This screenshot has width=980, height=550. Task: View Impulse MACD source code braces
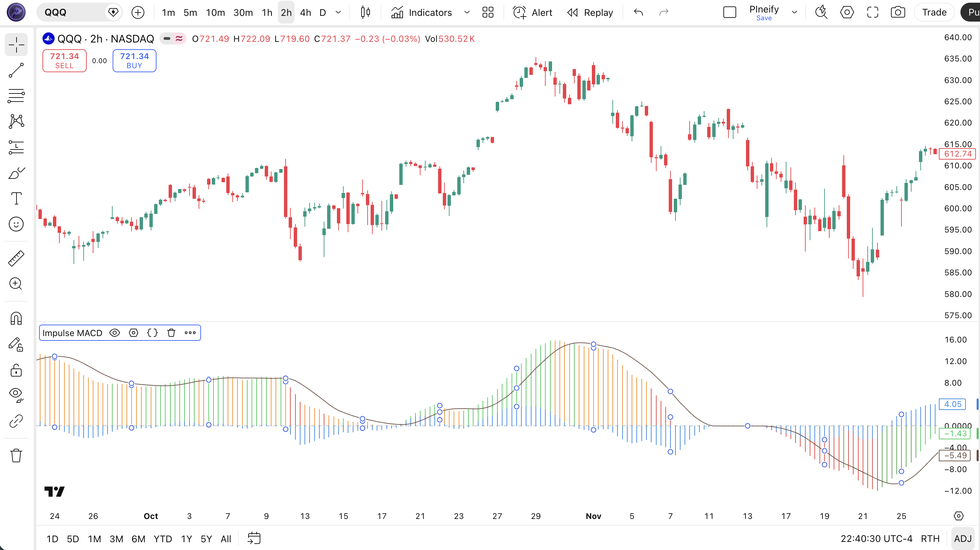pos(152,333)
